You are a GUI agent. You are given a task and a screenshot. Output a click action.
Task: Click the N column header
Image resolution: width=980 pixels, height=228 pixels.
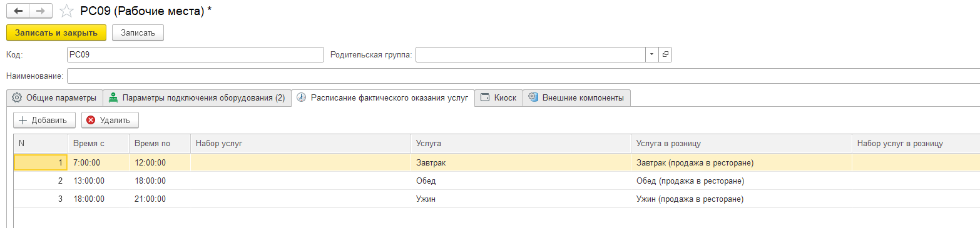(x=41, y=144)
